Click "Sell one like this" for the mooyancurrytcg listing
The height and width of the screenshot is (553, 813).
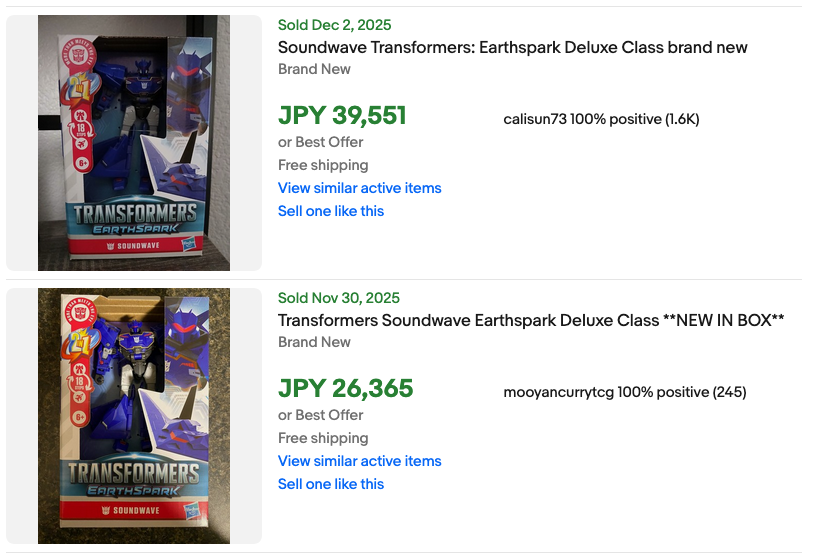331,484
